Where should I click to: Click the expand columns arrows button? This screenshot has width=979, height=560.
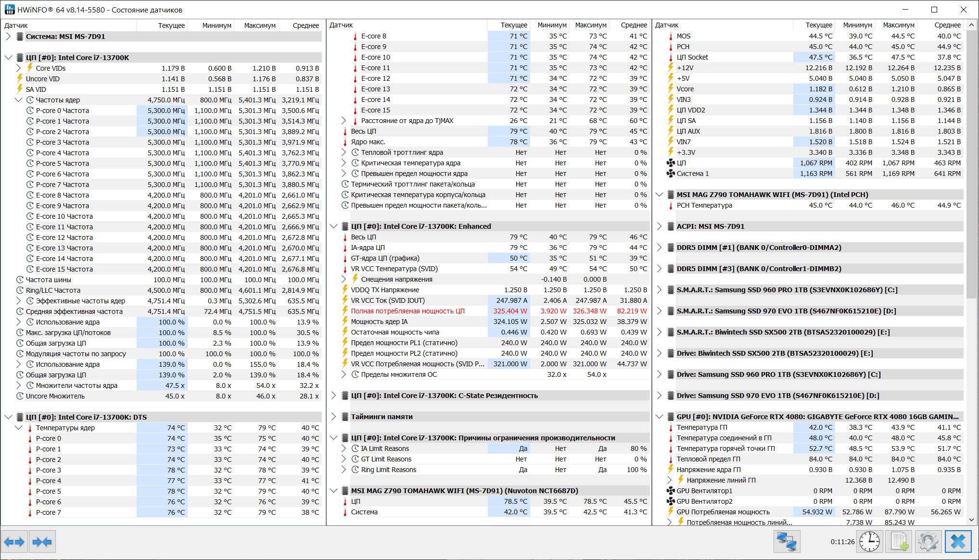[14, 542]
